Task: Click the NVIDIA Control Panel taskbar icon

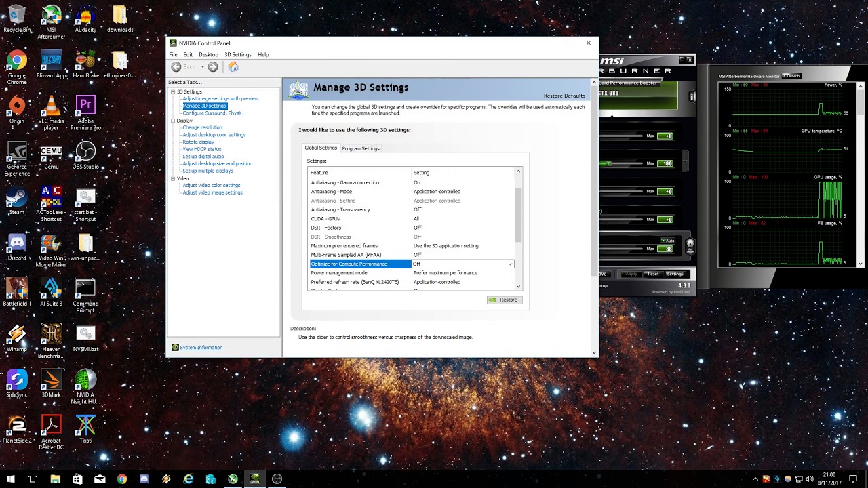Action: click(254, 479)
